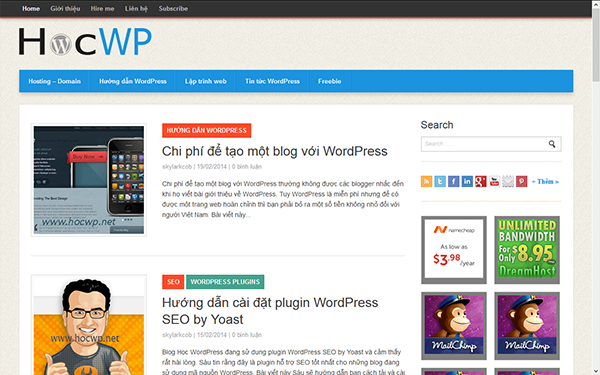Click the MailChimp ad below Namecheap
Image resolution: width=600 pixels, height=375 pixels.
coord(454,326)
